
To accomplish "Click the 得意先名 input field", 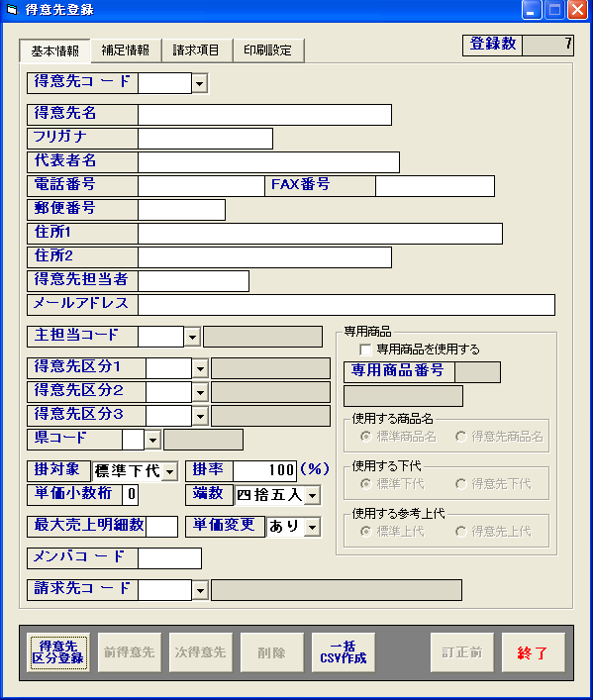I will [x=264, y=115].
